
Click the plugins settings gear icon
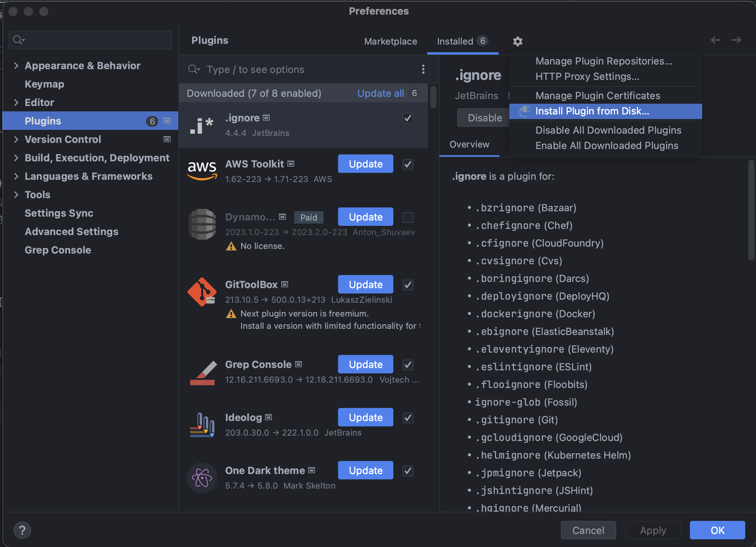pos(517,41)
